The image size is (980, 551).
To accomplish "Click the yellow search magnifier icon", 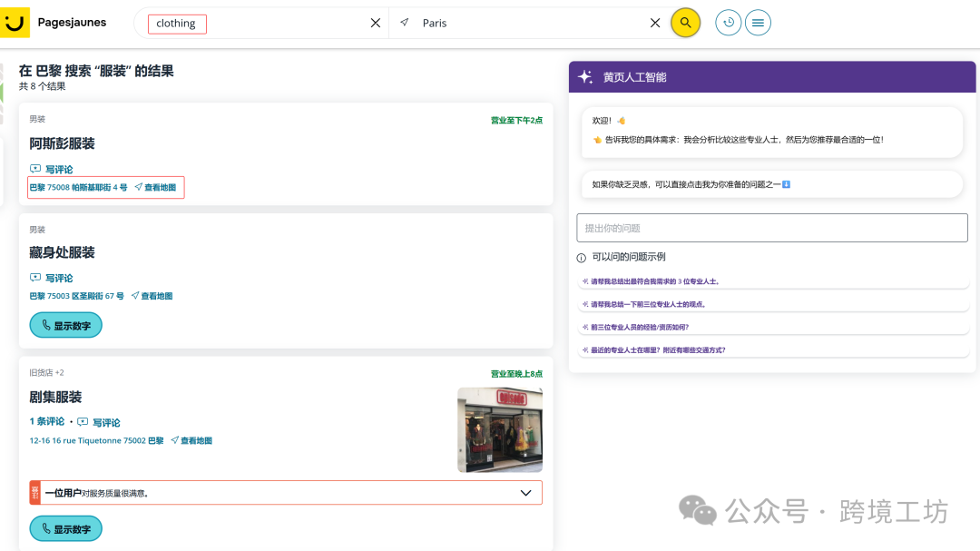I will pos(685,22).
